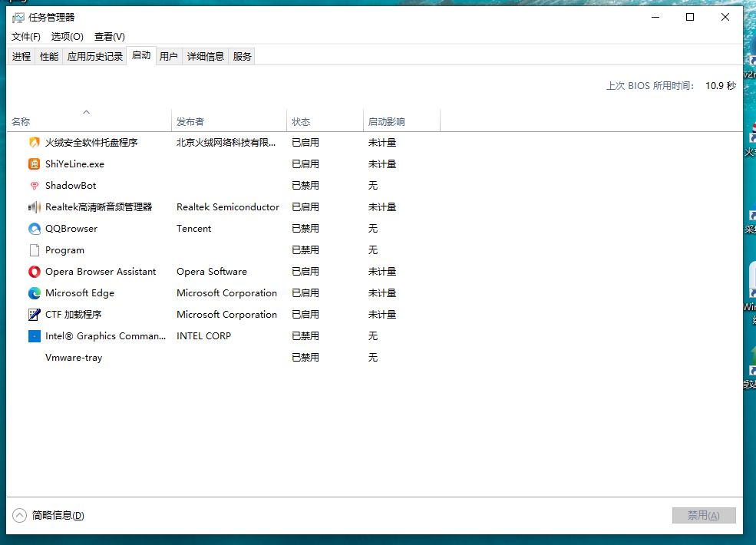Click publisher 北京火绒网络科技有限...
756x545 pixels.
coord(226,143)
